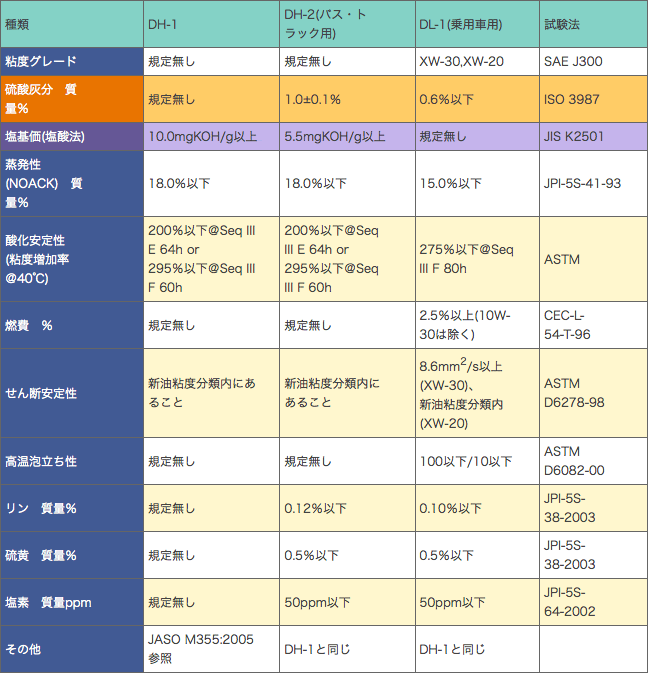Click the 0.12%以下 phosphorus value cell

pyautogui.click(x=343, y=508)
